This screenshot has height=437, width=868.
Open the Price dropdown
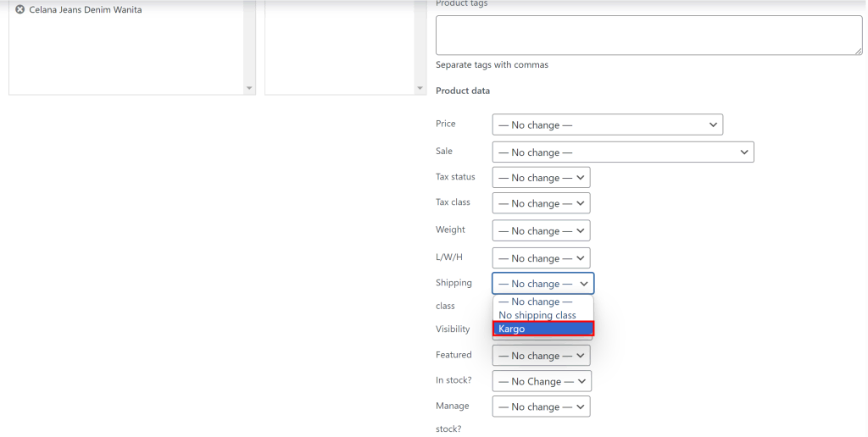(607, 124)
